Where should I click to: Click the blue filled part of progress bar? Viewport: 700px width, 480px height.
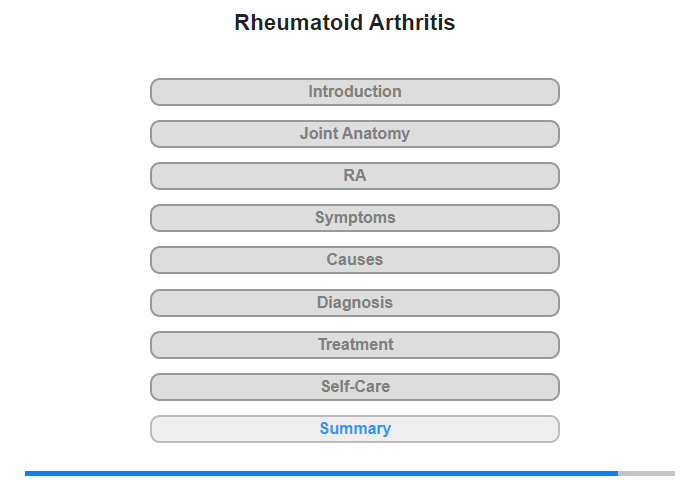pos(320,473)
